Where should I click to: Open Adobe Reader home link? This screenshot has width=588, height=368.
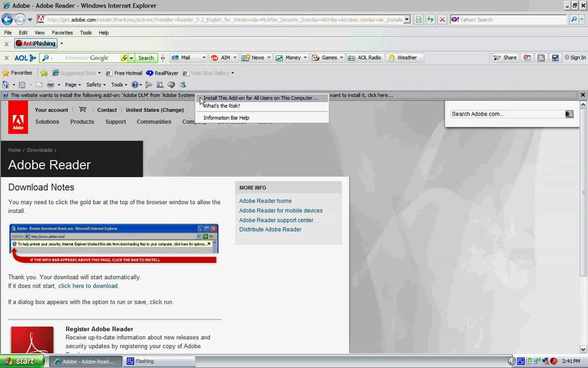(265, 201)
